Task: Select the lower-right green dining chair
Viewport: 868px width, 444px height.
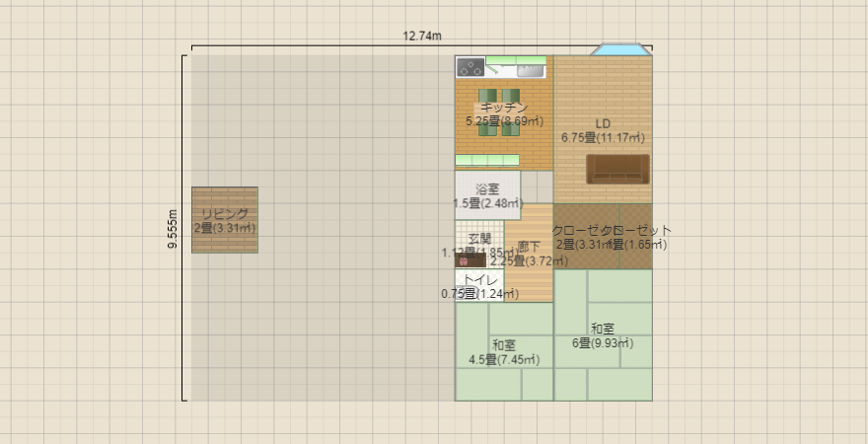Action: (511, 129)
